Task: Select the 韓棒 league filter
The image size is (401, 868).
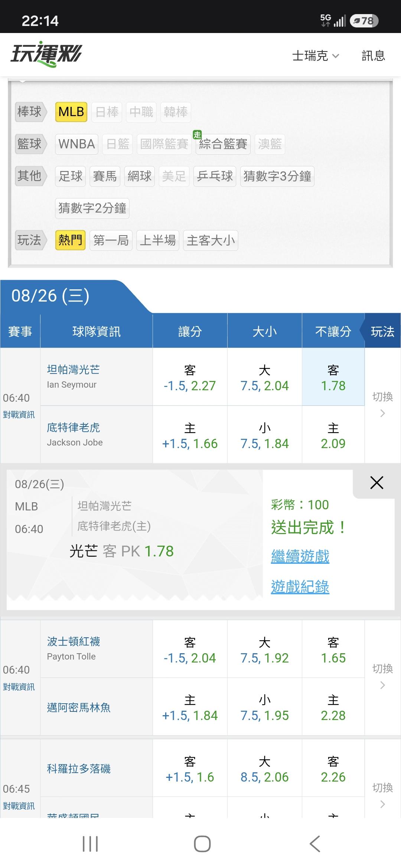Action: (176, 112)
